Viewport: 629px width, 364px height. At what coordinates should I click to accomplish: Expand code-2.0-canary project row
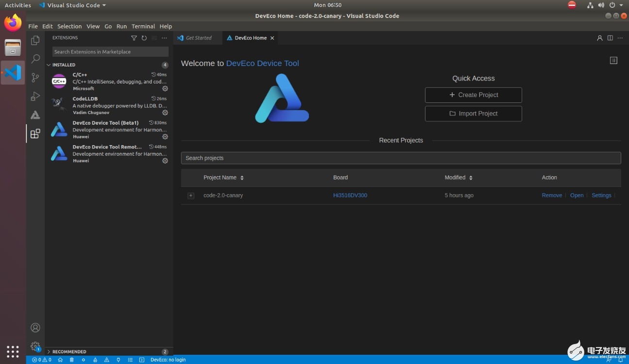(191, 196)
